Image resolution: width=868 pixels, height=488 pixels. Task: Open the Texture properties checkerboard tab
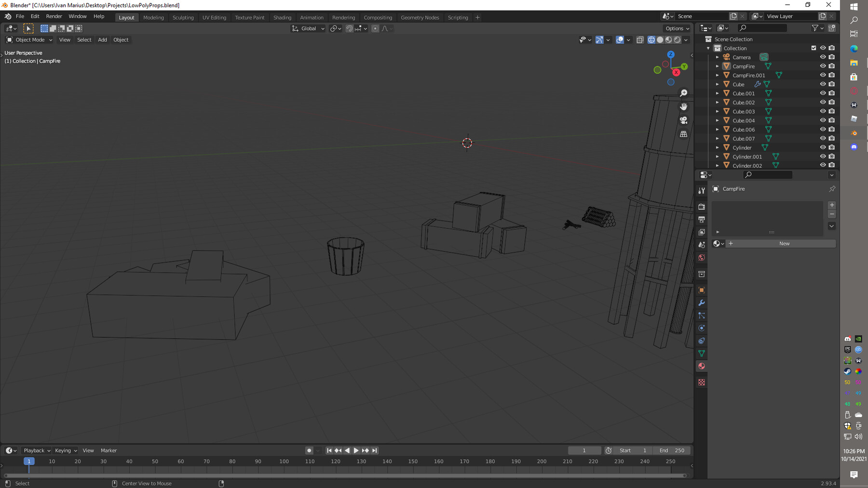pyautogui.click(x=702, y=382)
